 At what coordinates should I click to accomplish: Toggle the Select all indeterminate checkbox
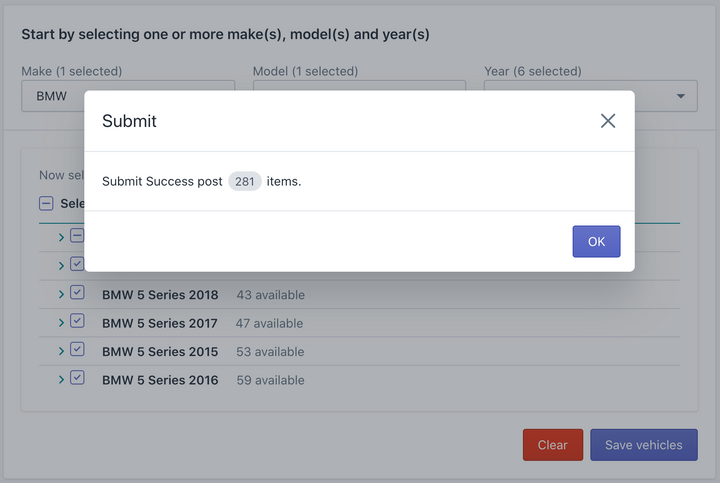[46, 203]
